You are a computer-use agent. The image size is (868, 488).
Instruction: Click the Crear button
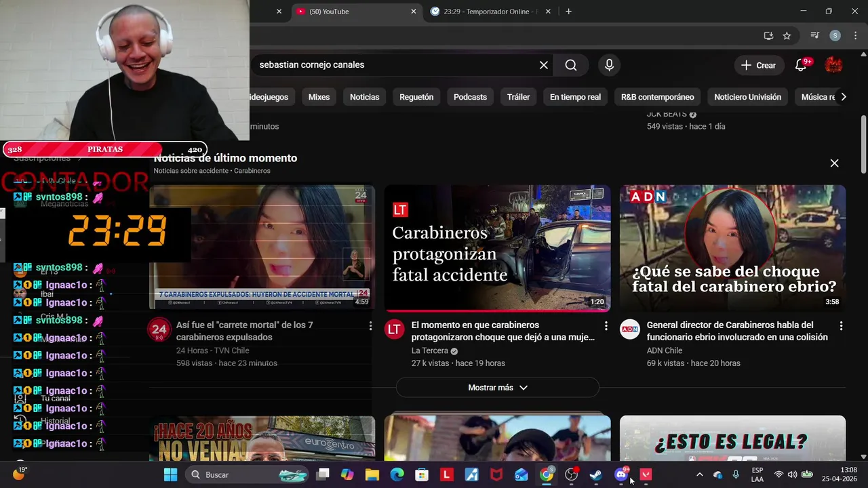tap(758, 65)
